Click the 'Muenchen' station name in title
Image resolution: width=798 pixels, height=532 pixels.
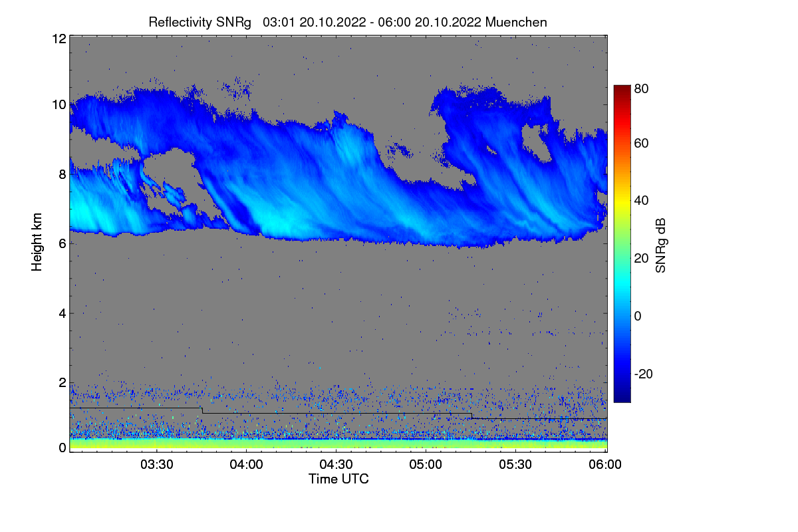(x=517, y=22)
